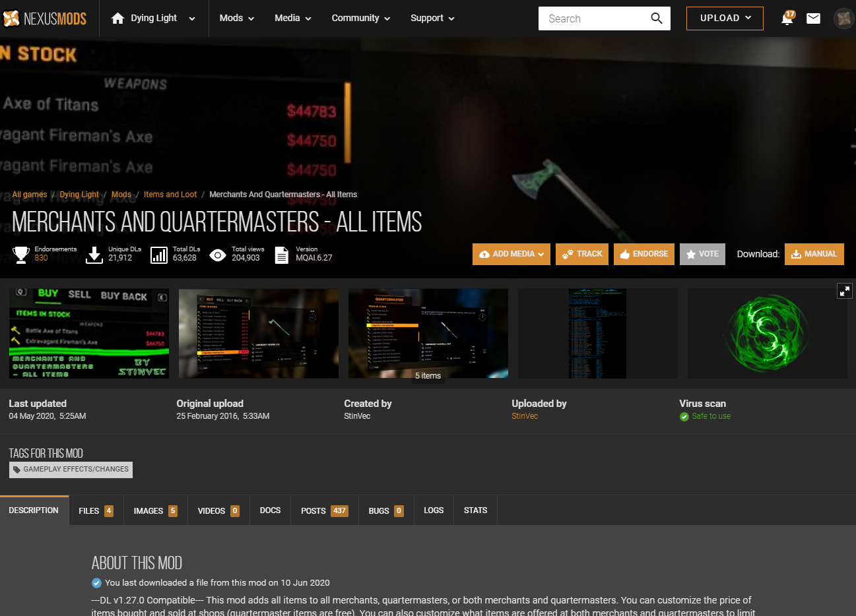Image resolution: width=856 pixels, height=616 pixels.
Task: Switch to the DOCS tab
Action: pos(270,510)
